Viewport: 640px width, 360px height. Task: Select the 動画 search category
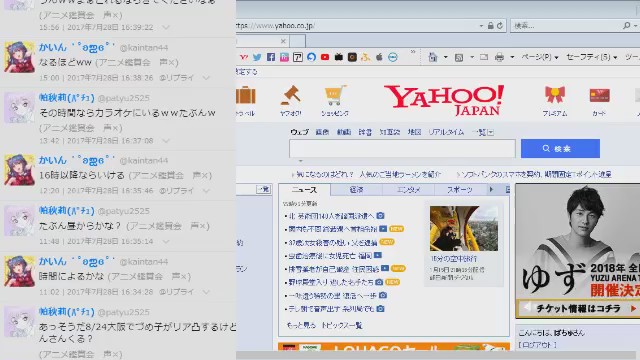pos(344,132)
